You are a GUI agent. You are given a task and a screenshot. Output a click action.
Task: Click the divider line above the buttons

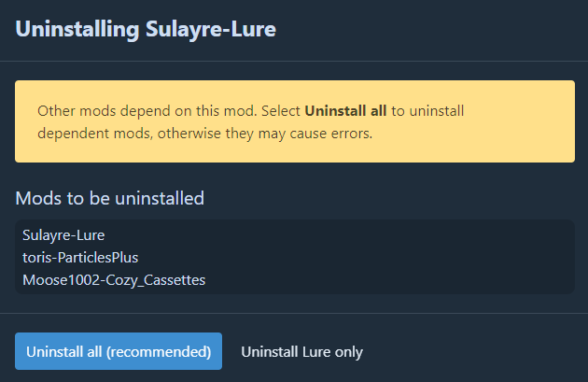click(x=294, y=313)
